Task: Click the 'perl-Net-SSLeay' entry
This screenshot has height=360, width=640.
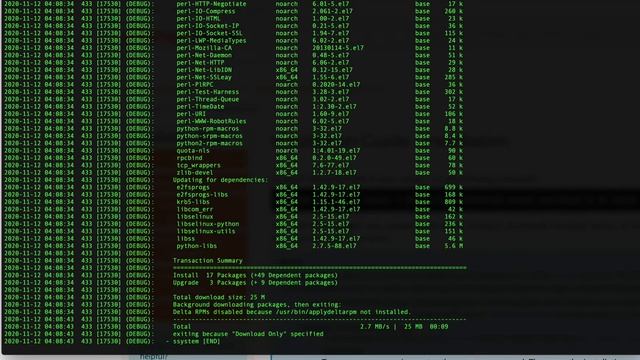Action: [204, 77]
